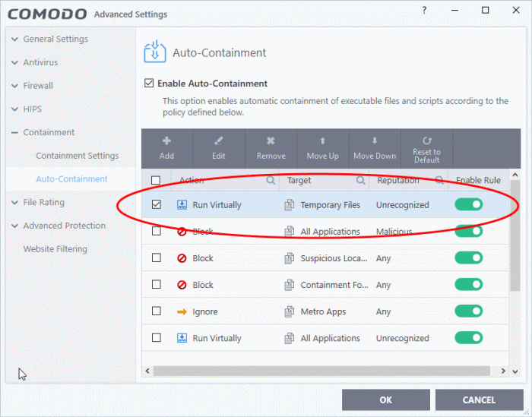The width and height of the screenshot is (532, 417).
Task: Disable the Unrecognized All Applications rule toggle
Action: pyautogui.click(x=469, y=338)
